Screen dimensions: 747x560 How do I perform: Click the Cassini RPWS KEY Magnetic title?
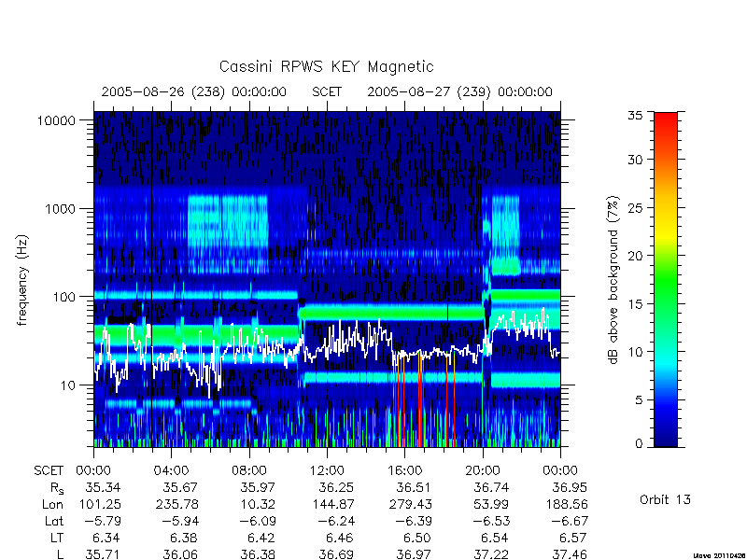326,66
